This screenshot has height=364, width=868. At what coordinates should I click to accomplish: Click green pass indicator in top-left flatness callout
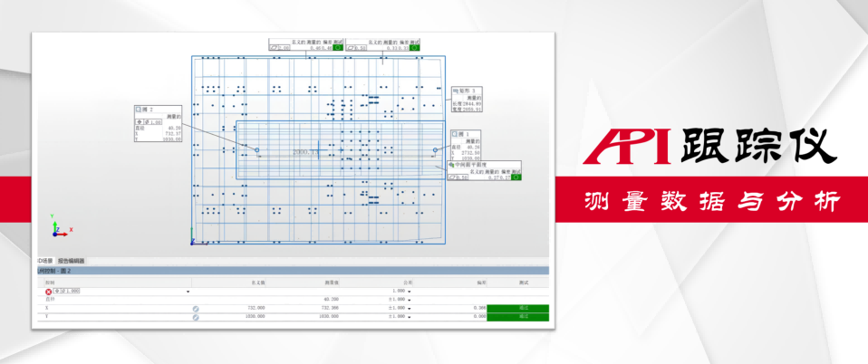coord(336,48)
